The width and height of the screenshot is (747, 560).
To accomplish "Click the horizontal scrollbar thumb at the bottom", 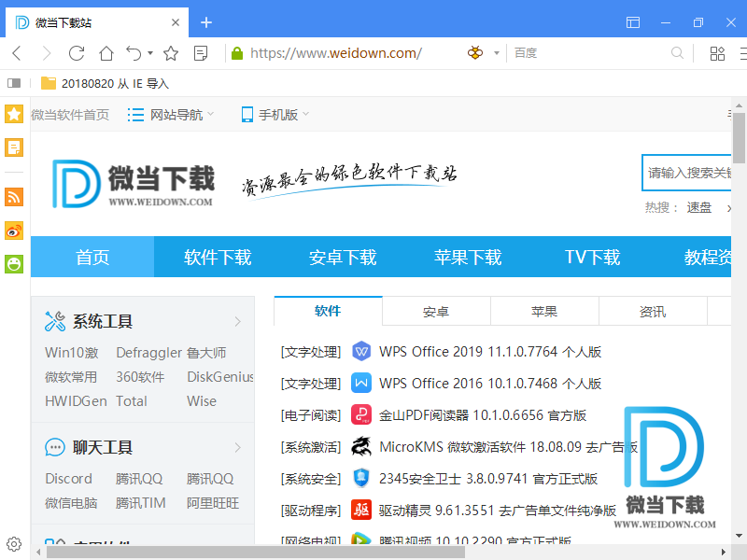I will [255, 553].
